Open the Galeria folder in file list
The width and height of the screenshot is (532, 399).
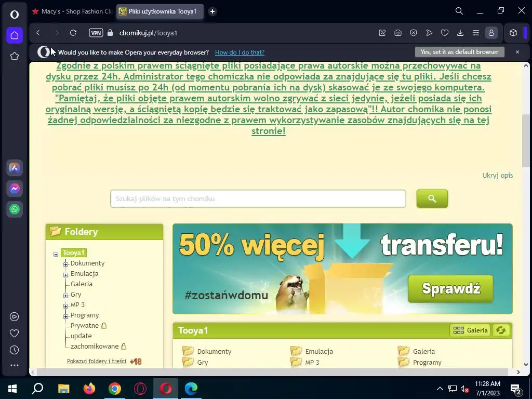click(424, 352)
